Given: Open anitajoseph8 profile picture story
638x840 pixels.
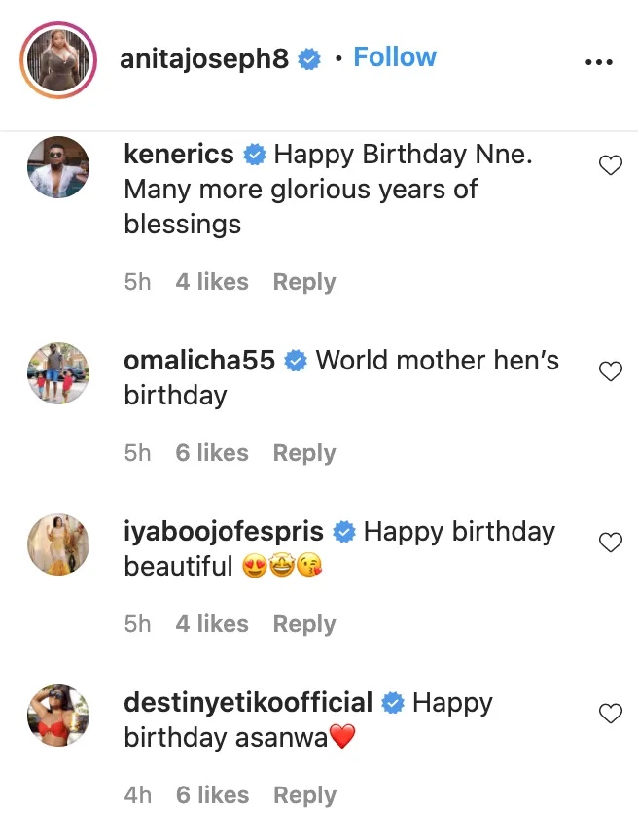Looking at the screenshot, I should click(x=58, y=60).
